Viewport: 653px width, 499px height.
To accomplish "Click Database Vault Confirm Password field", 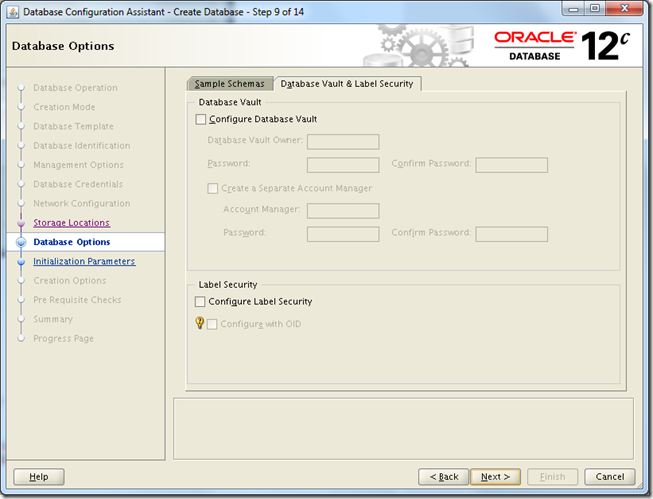I will 511,165.
